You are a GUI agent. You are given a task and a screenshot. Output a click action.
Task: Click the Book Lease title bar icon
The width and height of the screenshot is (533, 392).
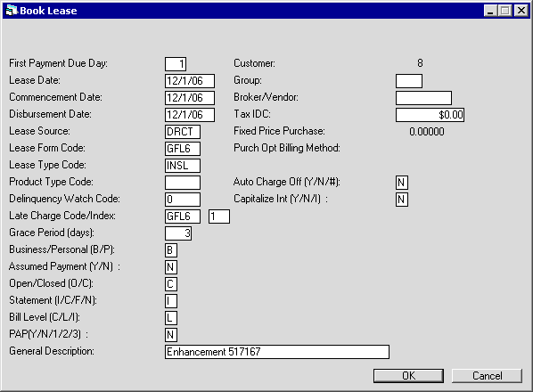pyautogui.click(x=12, y=11)
